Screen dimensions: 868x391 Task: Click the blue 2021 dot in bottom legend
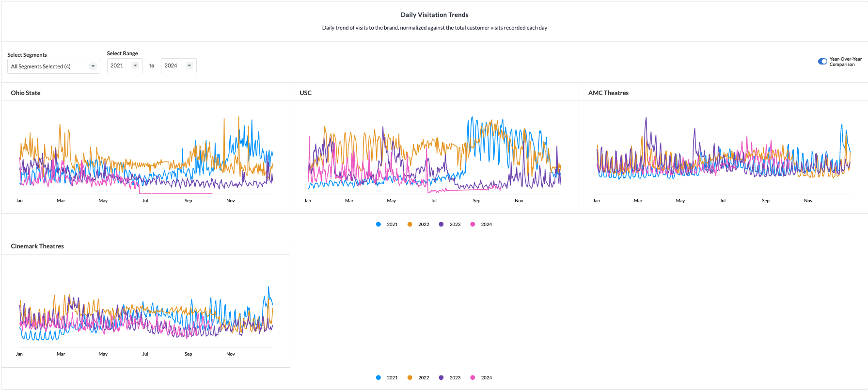pyautogui.click(x=379, y=377)
